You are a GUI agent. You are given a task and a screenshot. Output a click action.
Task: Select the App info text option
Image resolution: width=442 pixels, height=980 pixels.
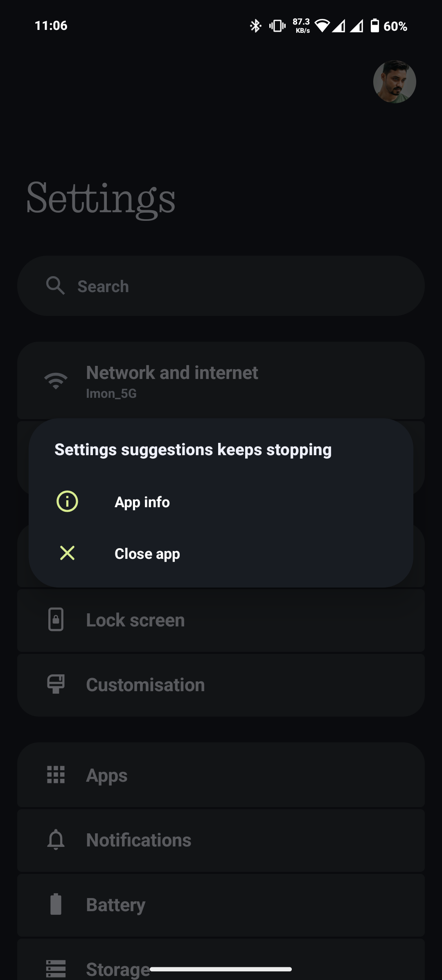tap(142, 502)
